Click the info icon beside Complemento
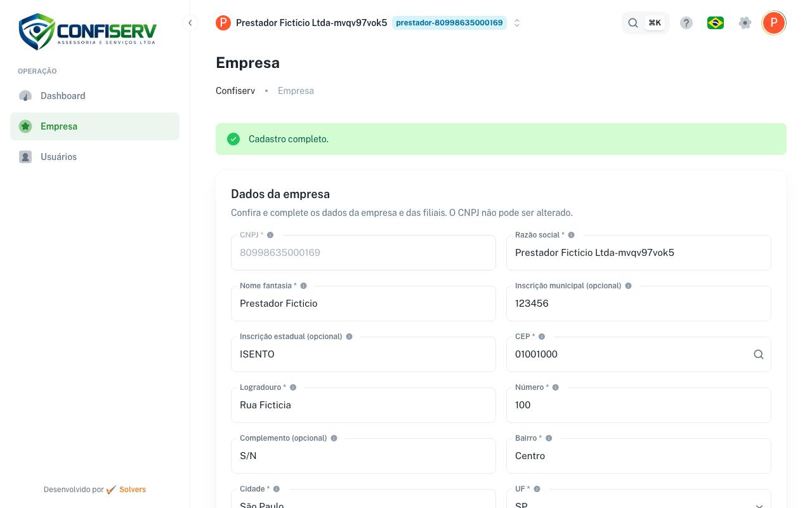Screen dimensions: 812x508 coord(334,438)
